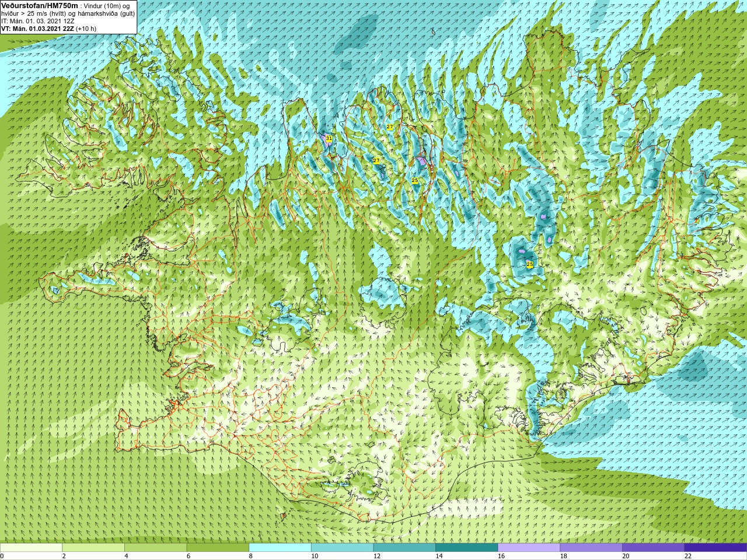Click the darkest purple legend swatch above 22 m/s
The image size is (747, 560).
(715, 548)
